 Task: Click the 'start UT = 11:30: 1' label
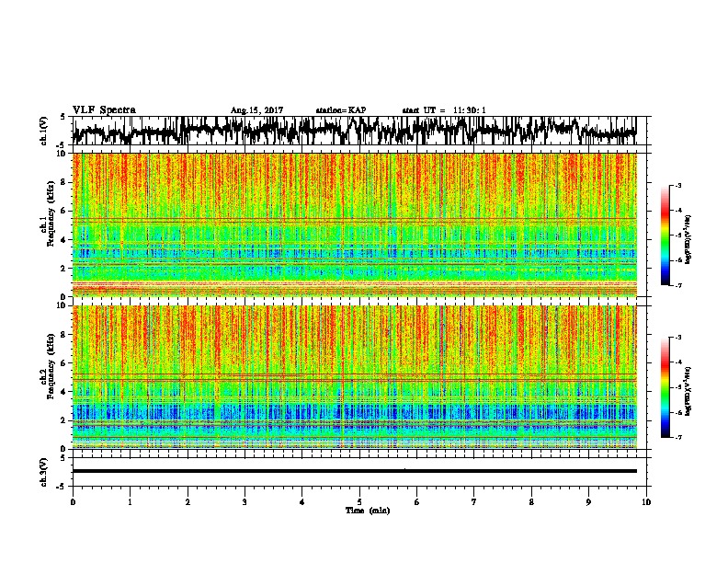pyautogui.click(x=444, y=110)
